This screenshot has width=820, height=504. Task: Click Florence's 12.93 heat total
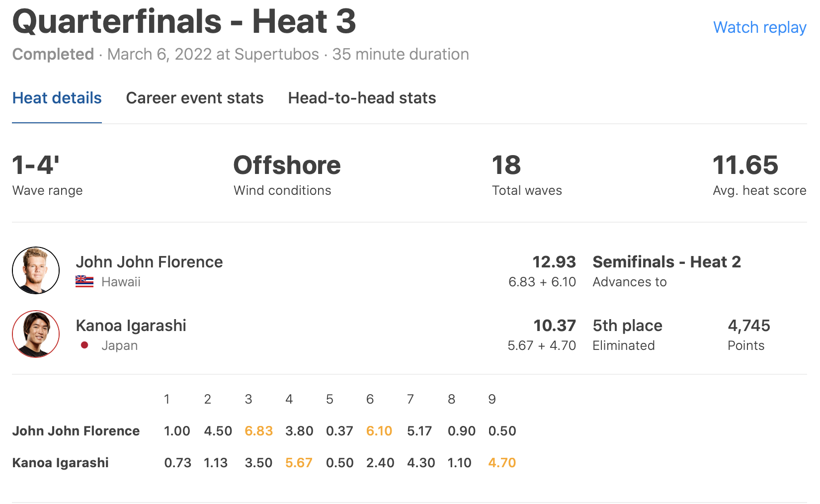pyautogui.click(x=554, y=262)
